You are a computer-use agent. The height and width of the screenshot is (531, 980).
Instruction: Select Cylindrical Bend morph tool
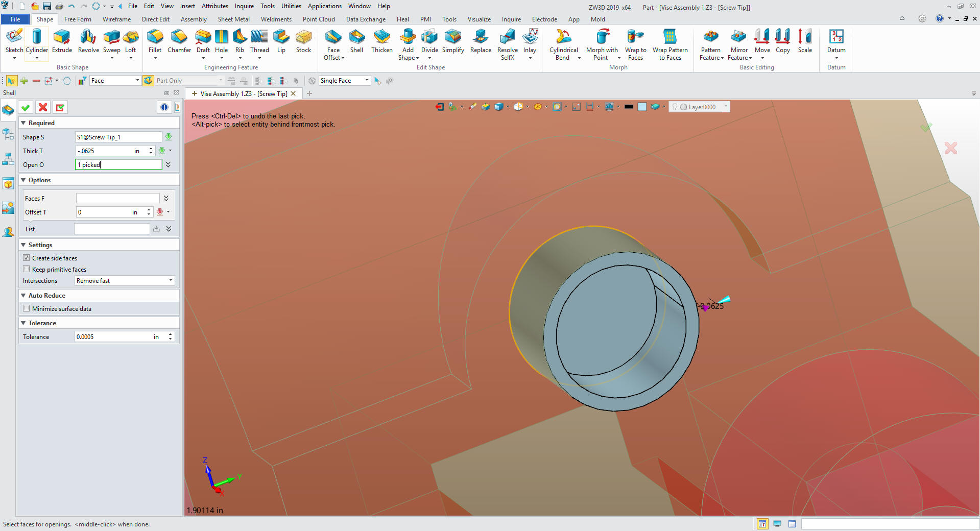click(x=564, y=44)
